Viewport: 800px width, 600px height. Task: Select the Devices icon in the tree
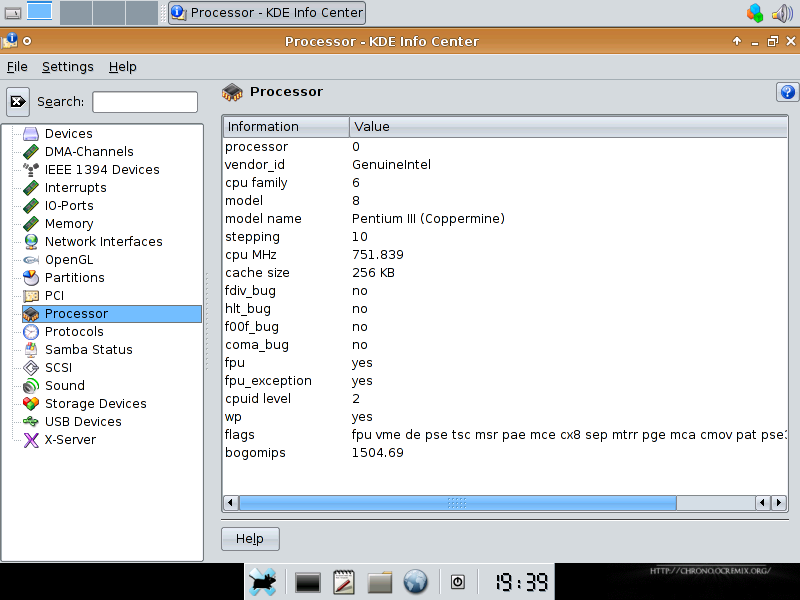(x=31, y=134)
